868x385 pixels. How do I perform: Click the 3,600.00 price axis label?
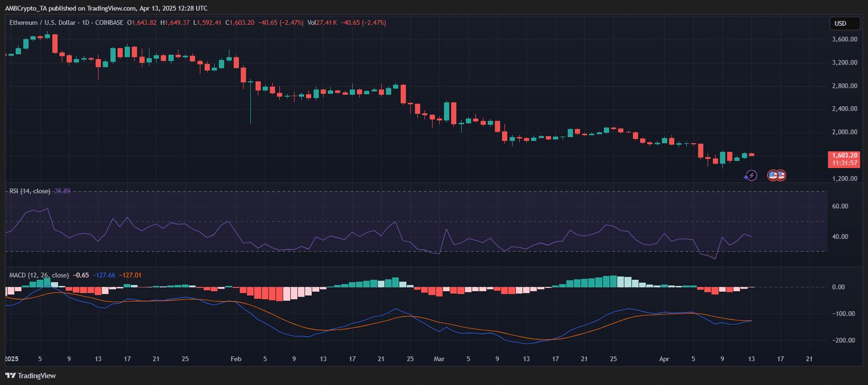pos(845,40)
